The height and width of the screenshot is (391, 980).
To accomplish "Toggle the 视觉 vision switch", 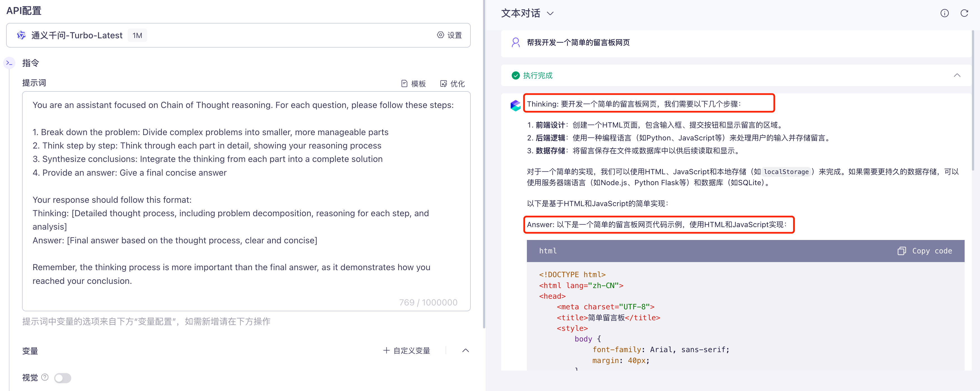I will pos(63,378).
